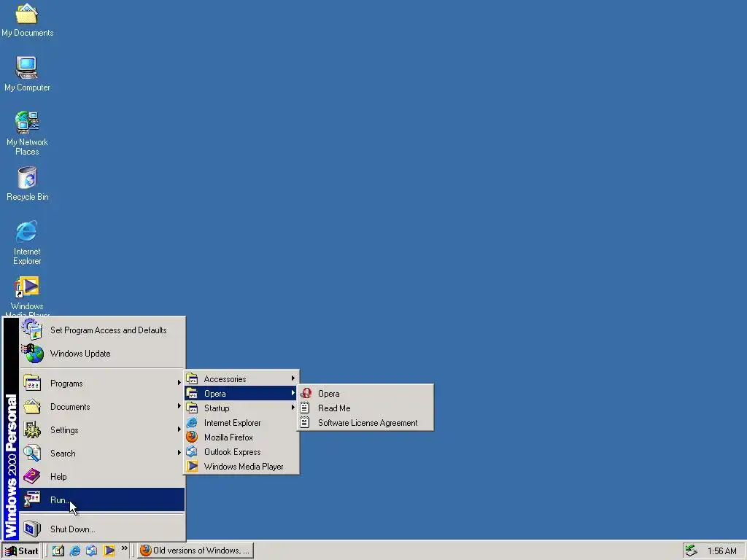747x560 pixels.
Task: Expand the Settings submenu arrow
Action: coord(179,429)
